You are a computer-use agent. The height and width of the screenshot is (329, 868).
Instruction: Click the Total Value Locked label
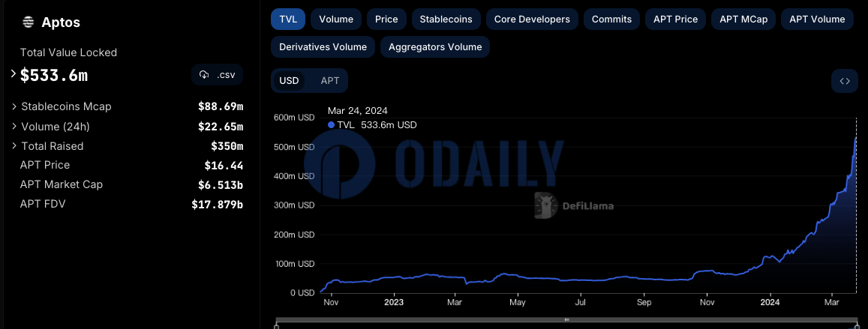pos(68,52)
